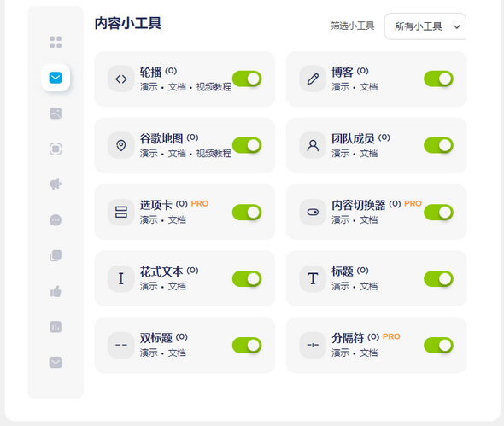Image resolution: width=504 pixels, height=426 pixels.
Task: Click the dropdown chevron next to 所有小工具
Action: coord(457,26)
